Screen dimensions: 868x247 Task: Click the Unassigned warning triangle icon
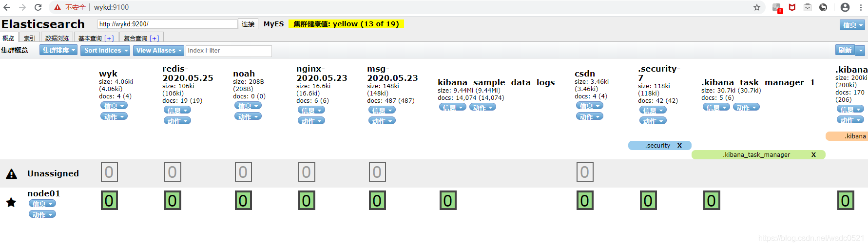(11, 174)
